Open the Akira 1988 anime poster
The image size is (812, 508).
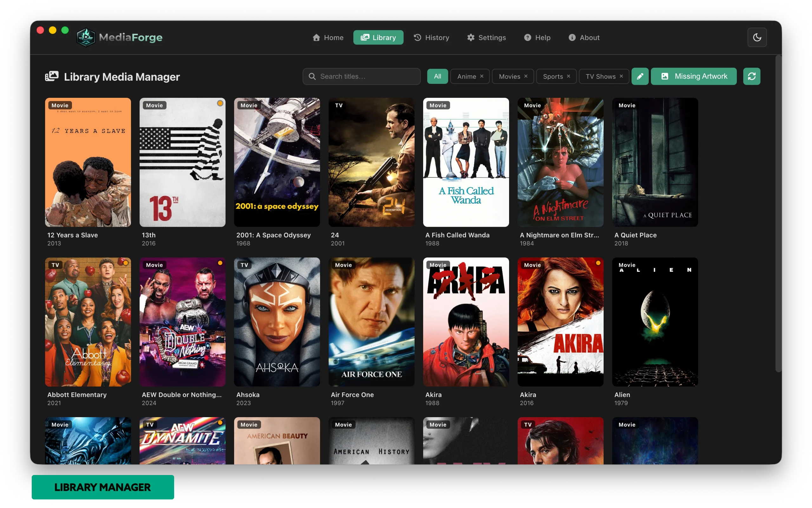pos(466,322)
